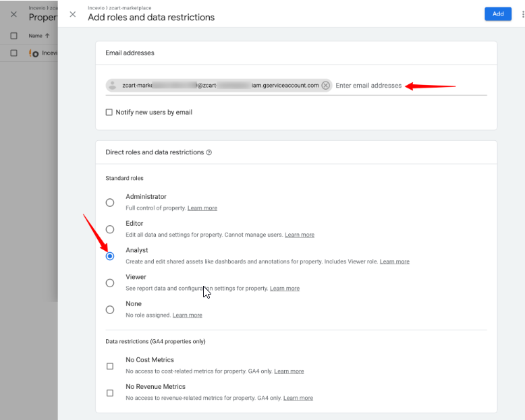Close the Add roles dialog

click(x=73, y=14)
